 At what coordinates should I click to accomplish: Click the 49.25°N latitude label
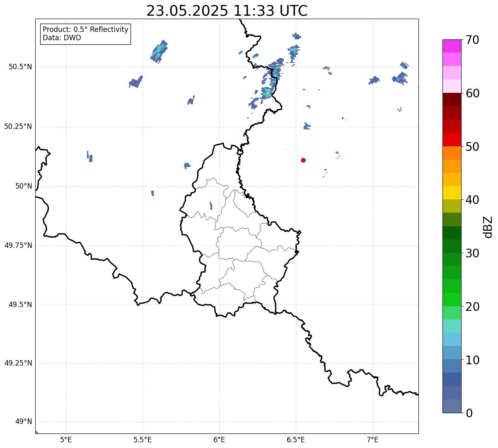tap(18, 363)
